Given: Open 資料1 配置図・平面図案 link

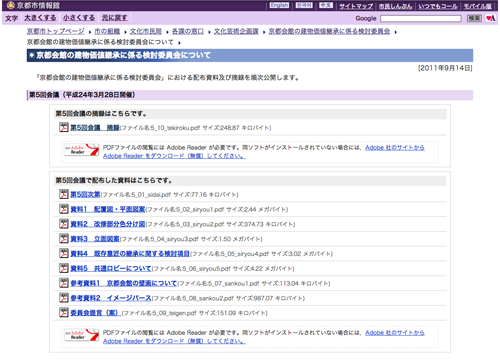Looking at the screenshot, I should 107,209.
